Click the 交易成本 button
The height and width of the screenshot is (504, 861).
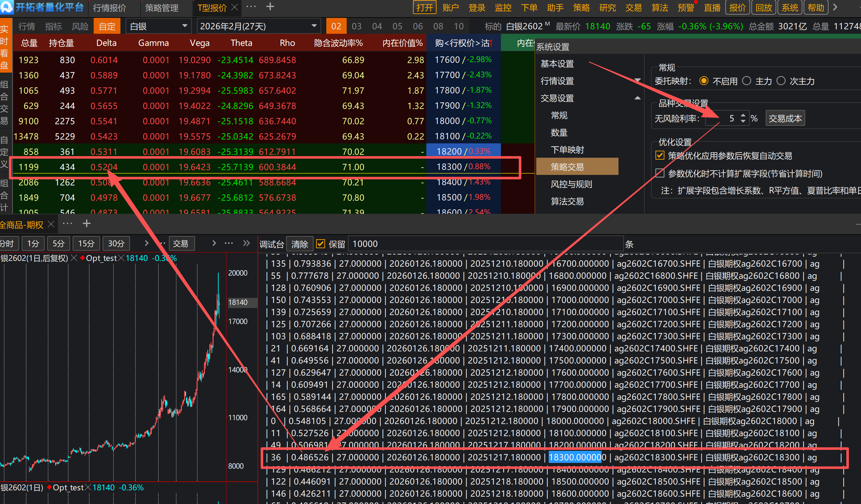[x=785, y=119]
